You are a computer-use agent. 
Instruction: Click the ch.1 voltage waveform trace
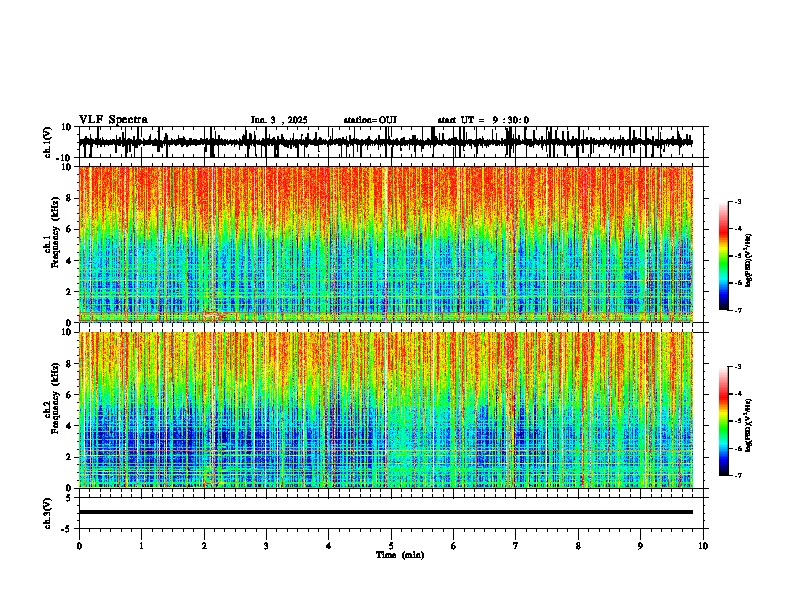coord(386,142)
